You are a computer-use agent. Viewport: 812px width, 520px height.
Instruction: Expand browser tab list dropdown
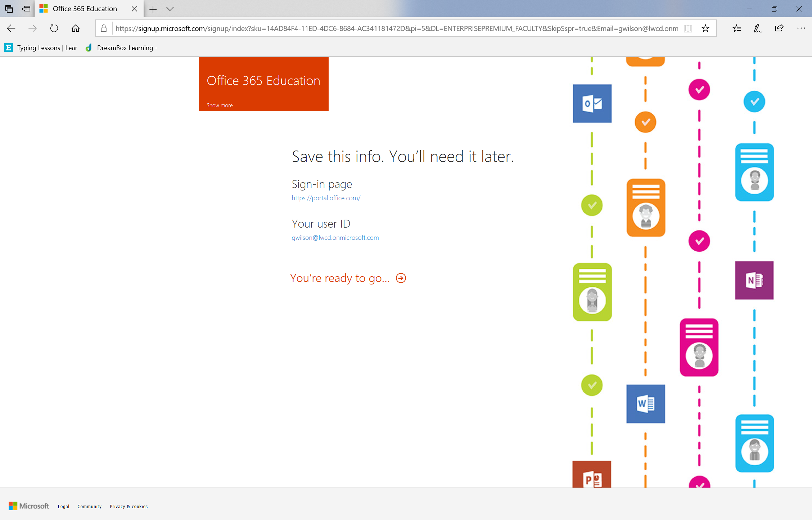pyautogui.click(x=171, y=8)
